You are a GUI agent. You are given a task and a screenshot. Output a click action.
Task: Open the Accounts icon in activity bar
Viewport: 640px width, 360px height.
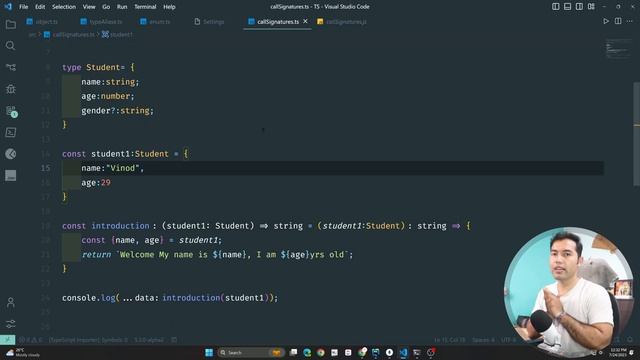[11, 302]
